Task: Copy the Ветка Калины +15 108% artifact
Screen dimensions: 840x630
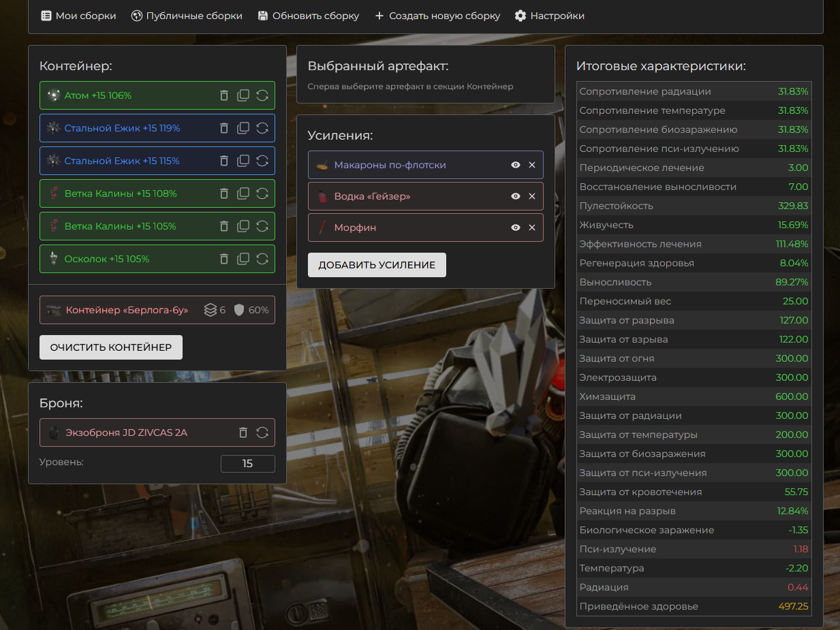Action: (243, 193)
